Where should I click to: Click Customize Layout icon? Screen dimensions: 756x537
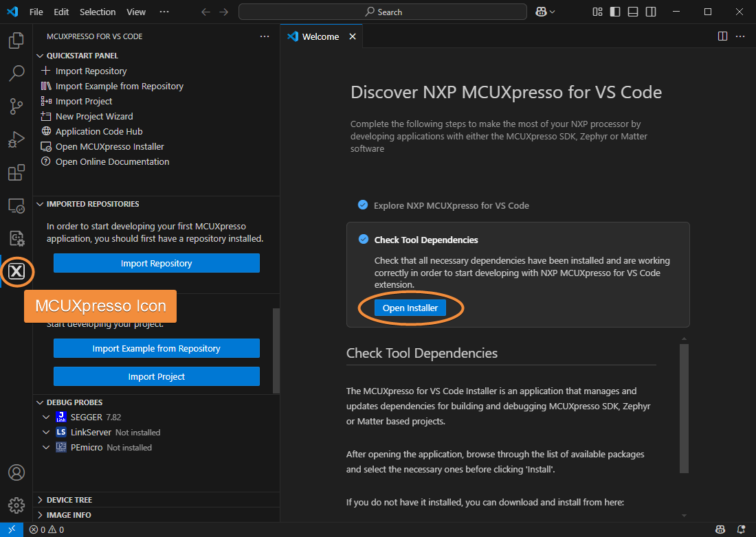[597, 12]
